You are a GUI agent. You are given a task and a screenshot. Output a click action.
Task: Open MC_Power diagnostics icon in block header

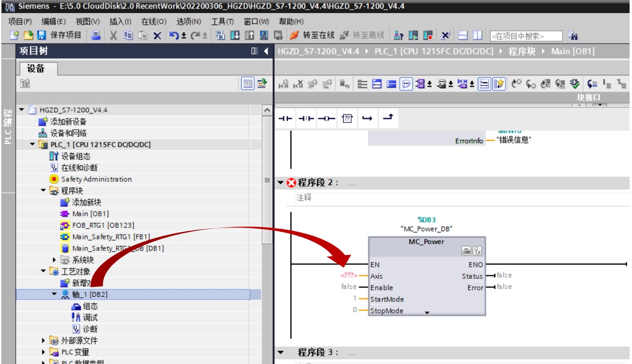click(477, 252)
